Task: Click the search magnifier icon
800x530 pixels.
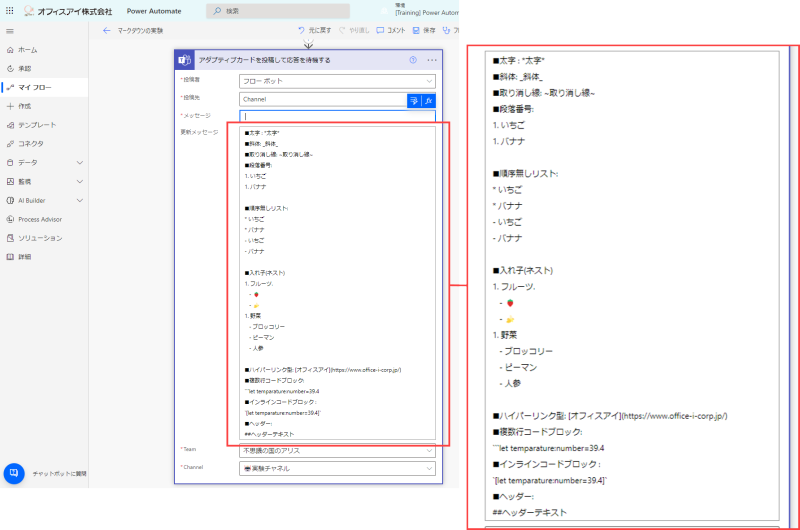Action: (x=217, y=11)
